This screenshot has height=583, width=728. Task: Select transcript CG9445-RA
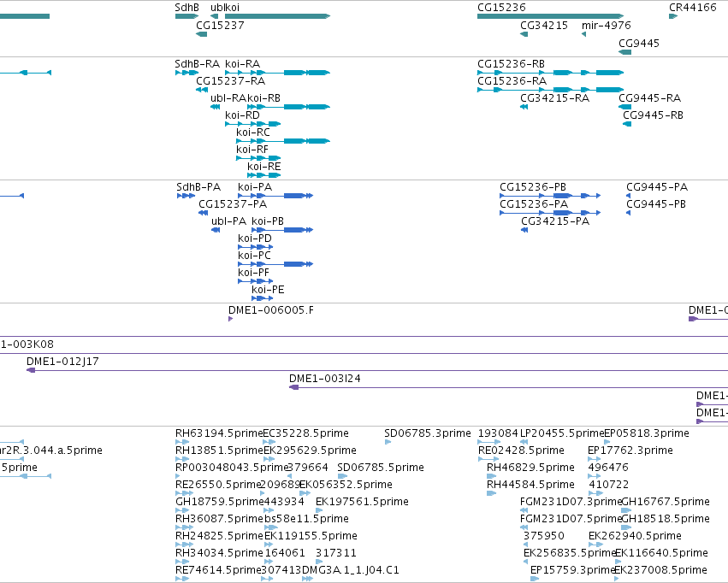[649, 98]
